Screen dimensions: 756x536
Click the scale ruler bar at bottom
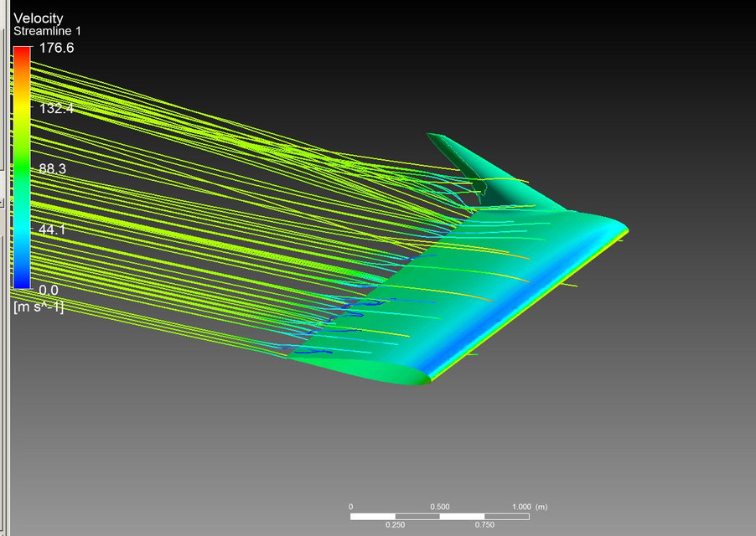click(x=440, y=517)
